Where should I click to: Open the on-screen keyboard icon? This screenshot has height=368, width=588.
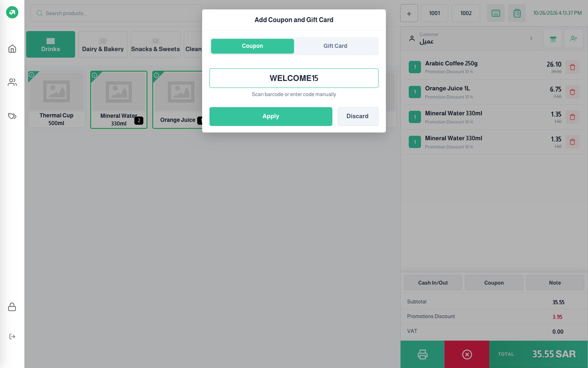(x=496, y=13)
